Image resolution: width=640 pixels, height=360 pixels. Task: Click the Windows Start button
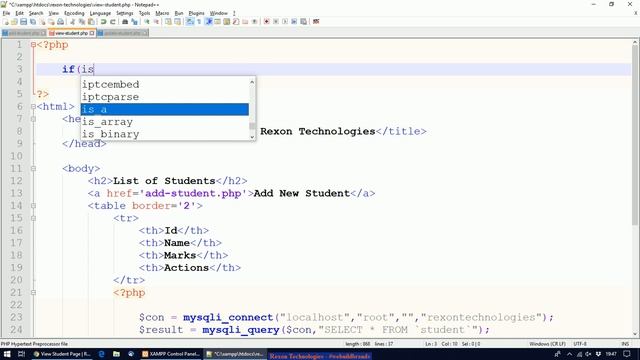click(x=7, y=354)
